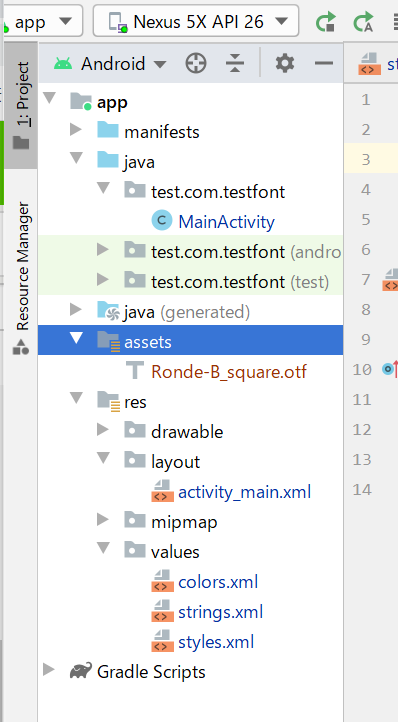Click the assets folder icon
Viewport: 398px width, 722px height.
[109, 342]
